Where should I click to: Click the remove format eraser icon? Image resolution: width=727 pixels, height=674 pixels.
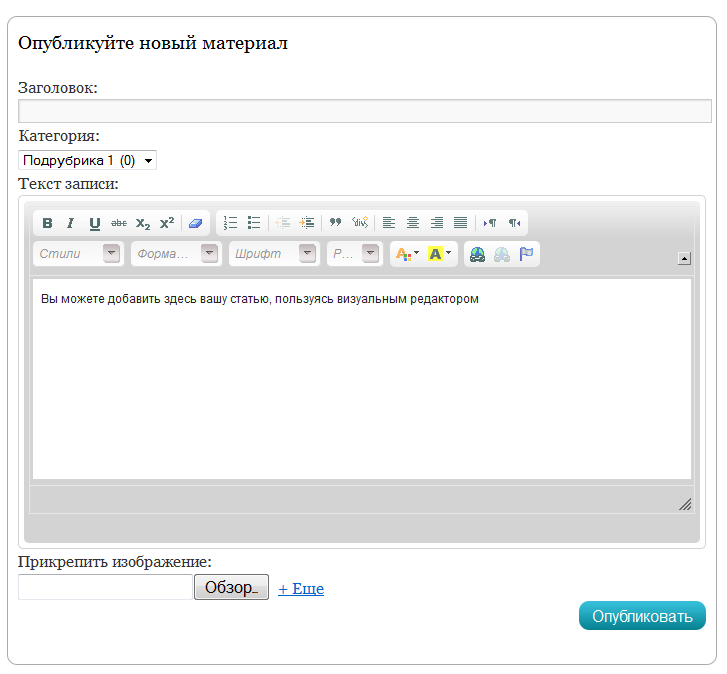coord(195,223)
